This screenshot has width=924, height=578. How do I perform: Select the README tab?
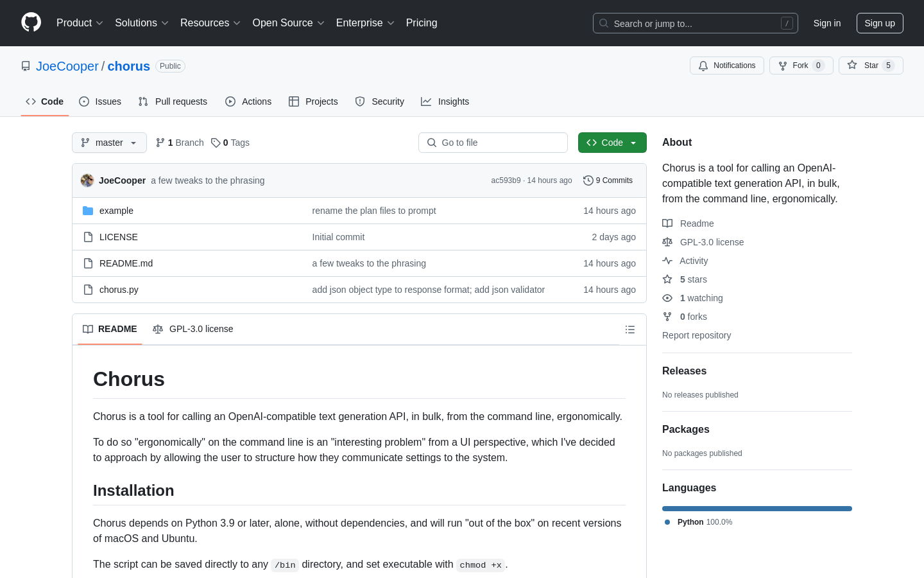[x=110, y=329]
